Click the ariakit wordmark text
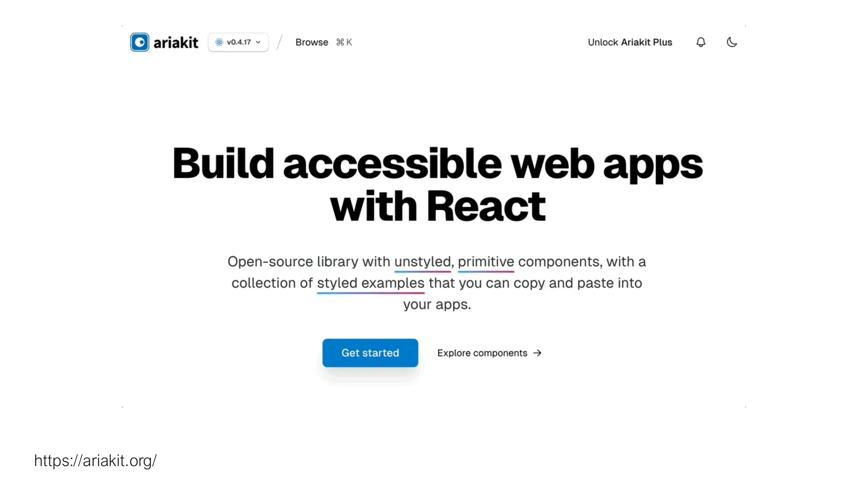This screenshot has height=488, width=868. tap(175, 43)
